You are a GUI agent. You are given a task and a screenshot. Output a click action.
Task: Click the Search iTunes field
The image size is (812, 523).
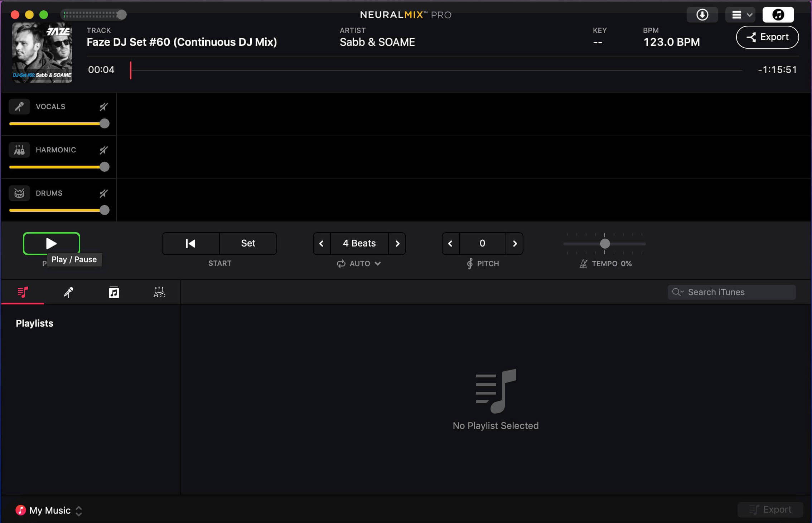(732, 292)
